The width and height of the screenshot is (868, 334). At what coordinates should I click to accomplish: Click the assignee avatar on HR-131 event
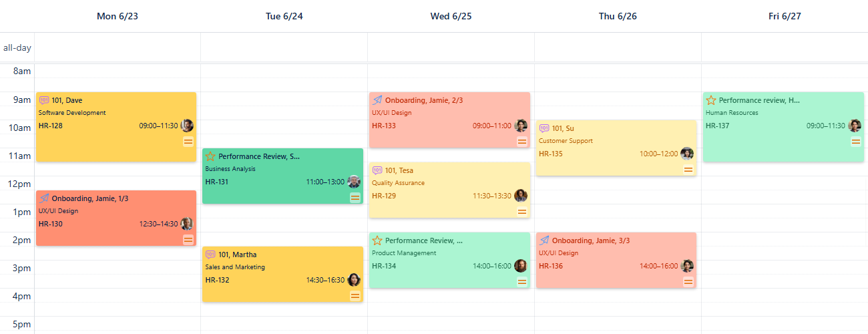(354, 182)
